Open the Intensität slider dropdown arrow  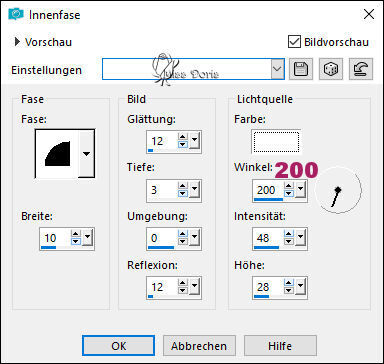[301, 237]
